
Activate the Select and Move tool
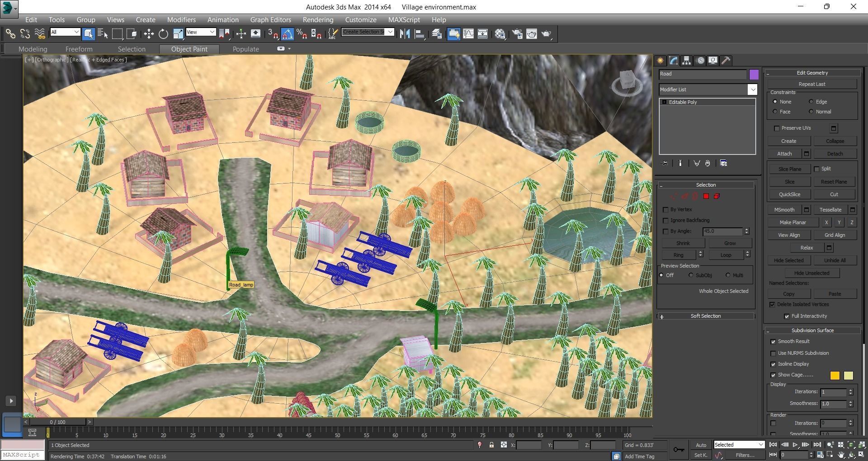coord(149,33)
